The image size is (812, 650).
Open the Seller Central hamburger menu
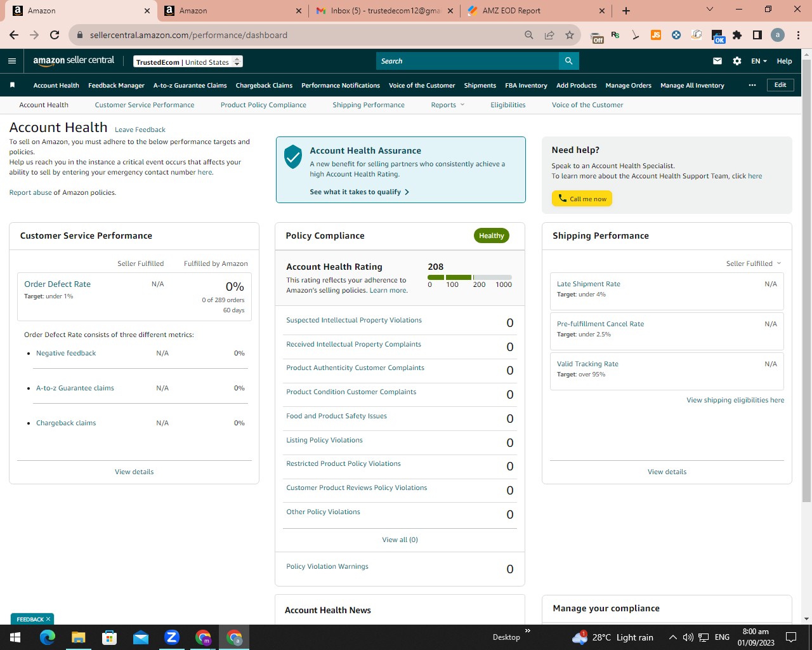[x=12, y=61]
